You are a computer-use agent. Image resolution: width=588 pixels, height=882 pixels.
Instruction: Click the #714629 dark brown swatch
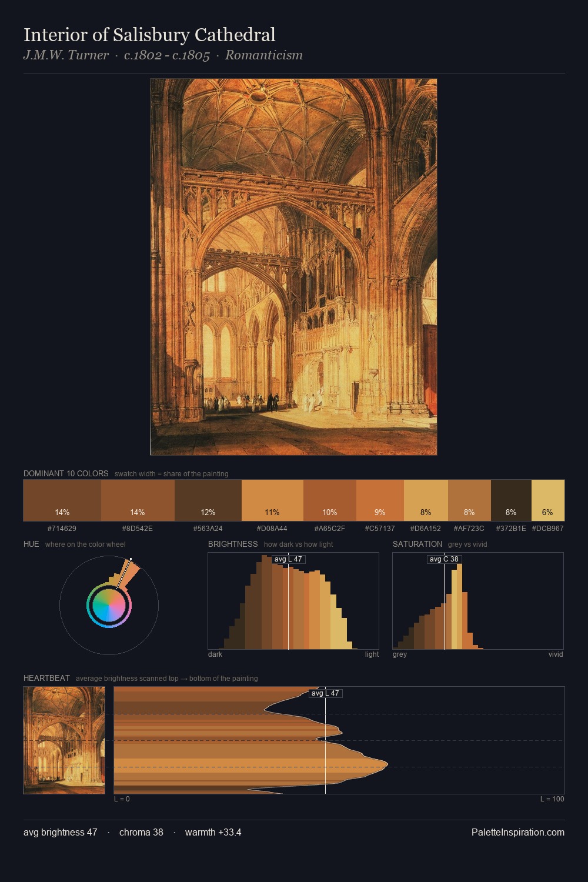click(62, 500)
